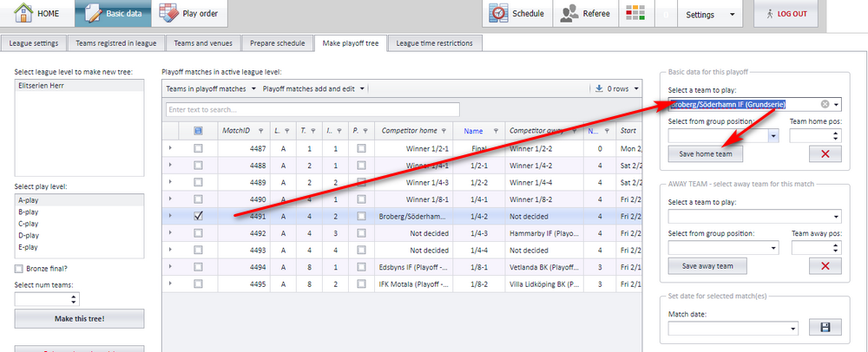Open the Match date picker dropdown
Image resolution: width=868 pixels, height=352 pixels.
pos(793,329)
